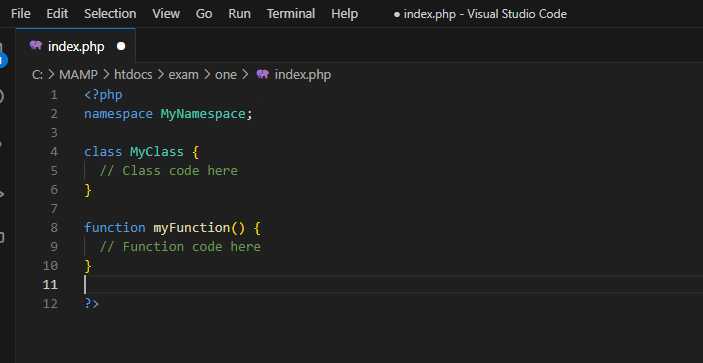Click the ?> closing tag
This screenshot has height=363, width=703.
(x=91, y=304)
